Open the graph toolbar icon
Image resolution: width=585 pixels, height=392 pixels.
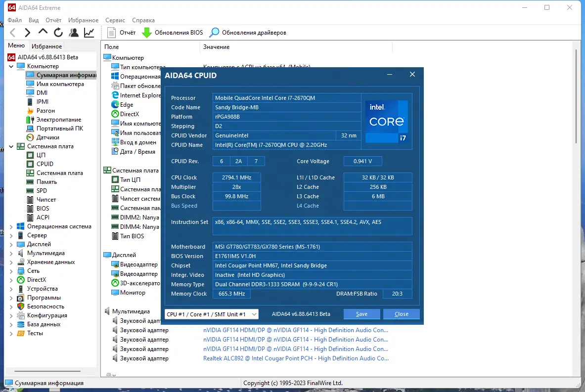click(x=89, y=33)
